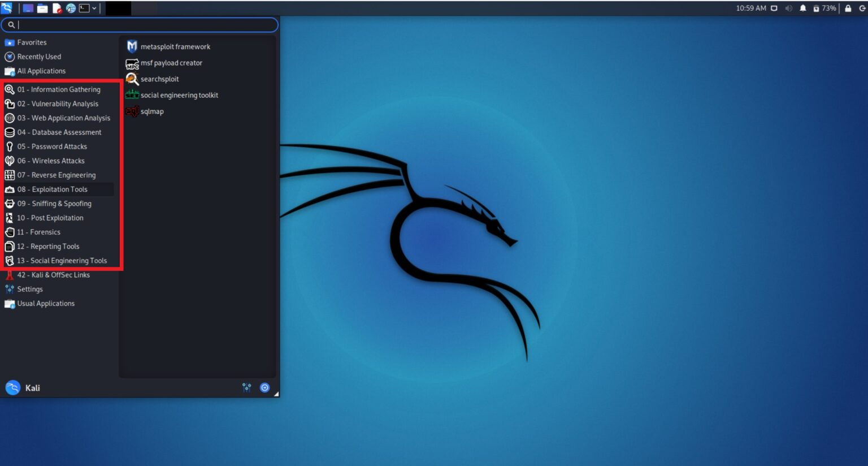The height and width of the screenshot is (466, 868).
Task: Open the file manager from the taskbar
Action: (42, 8)
